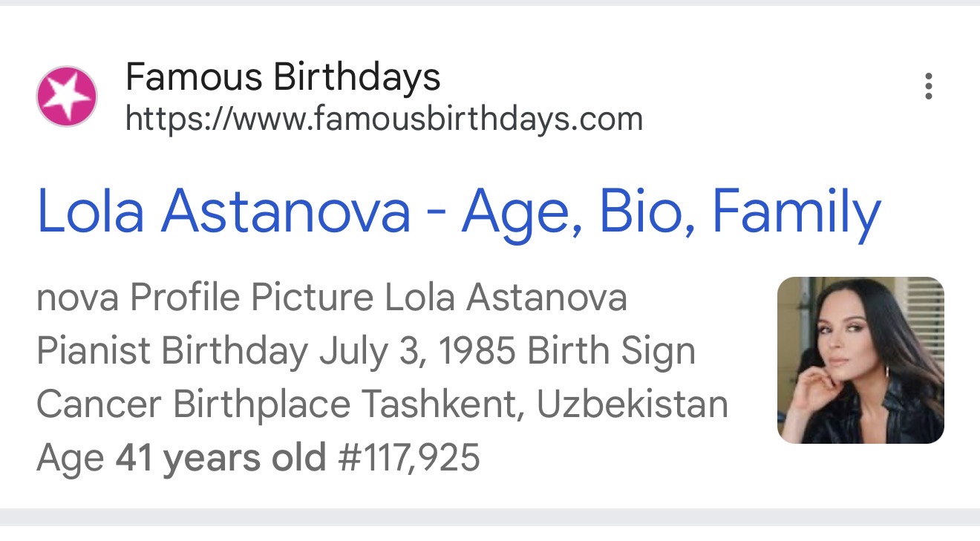Click 'Birth Sign' text in the snippet

(x=612, y=352)
